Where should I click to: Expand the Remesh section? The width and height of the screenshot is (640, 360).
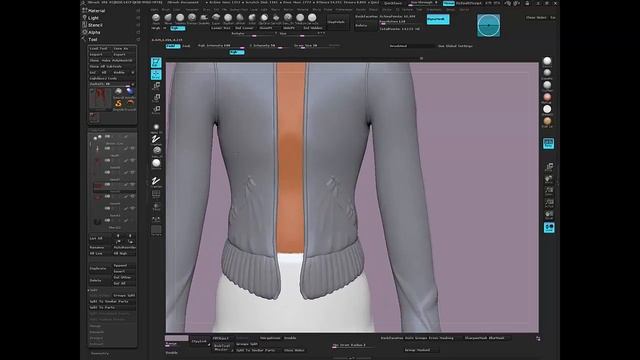pyautogui.click(x=97, y=332)
